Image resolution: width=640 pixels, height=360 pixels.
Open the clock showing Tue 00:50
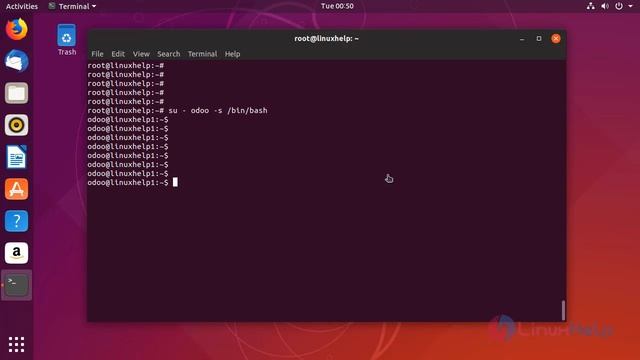tap(337, 6)
